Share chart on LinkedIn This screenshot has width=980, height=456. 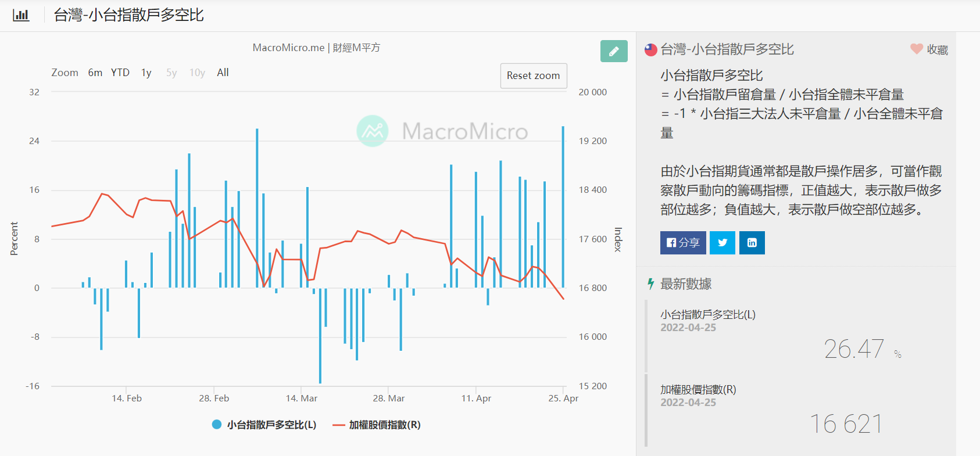752,243
